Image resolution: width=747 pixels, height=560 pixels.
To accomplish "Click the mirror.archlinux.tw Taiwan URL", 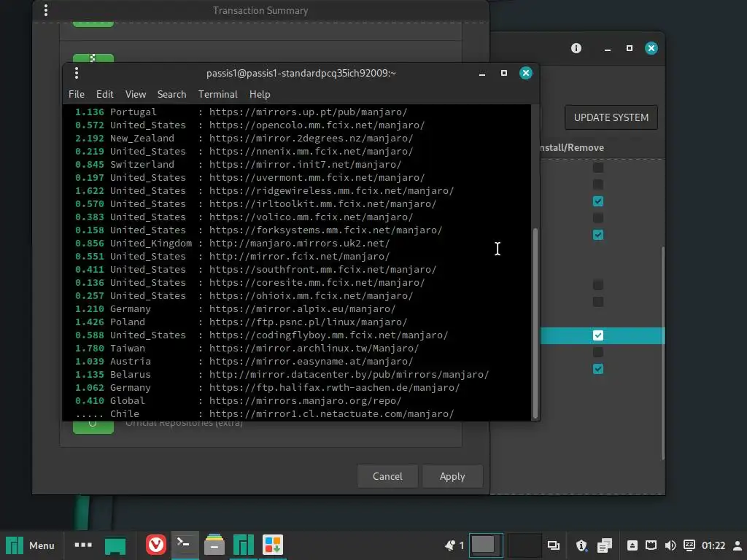I will 314,348.
